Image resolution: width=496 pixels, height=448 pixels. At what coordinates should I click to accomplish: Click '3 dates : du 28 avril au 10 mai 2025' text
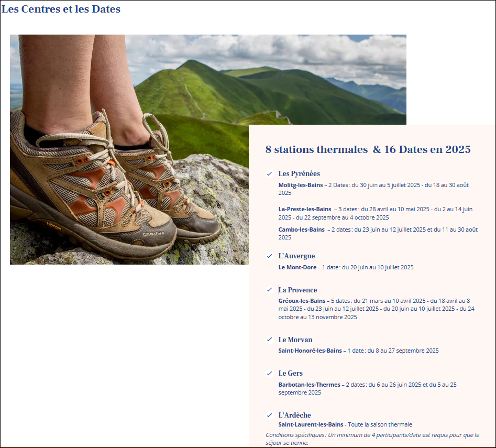point(384,209)
